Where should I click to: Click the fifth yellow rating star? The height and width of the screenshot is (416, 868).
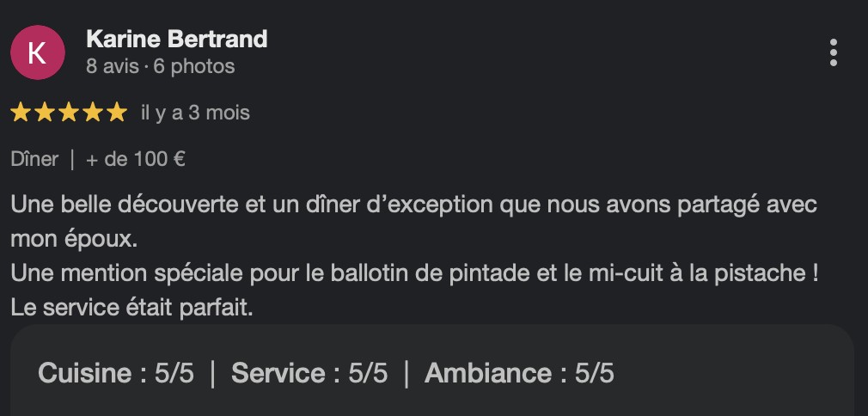(117, 113)
